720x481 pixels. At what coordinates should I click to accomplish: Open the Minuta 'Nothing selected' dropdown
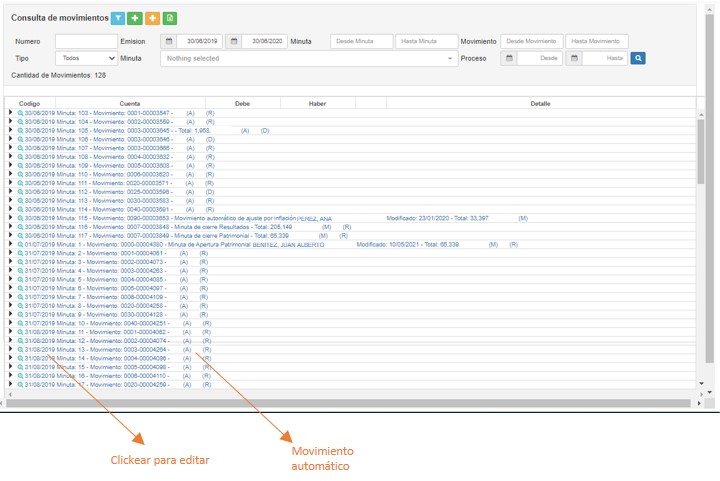point(308,59)
